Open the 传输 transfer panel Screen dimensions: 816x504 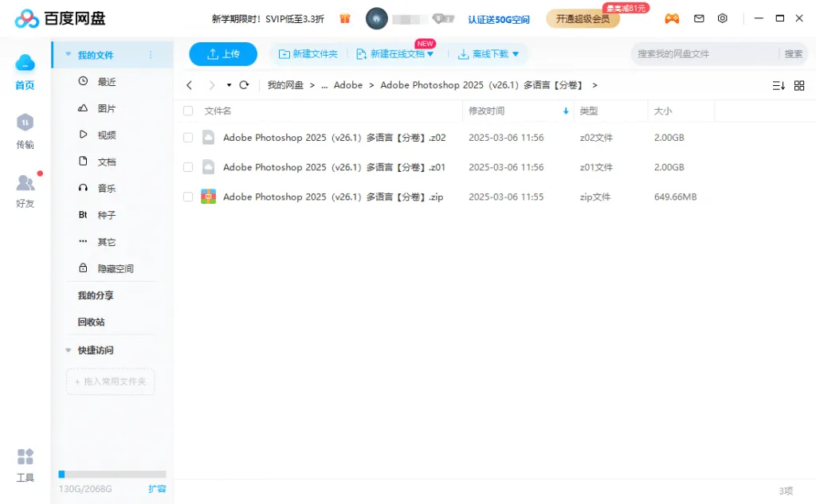(x=25, y=131)
